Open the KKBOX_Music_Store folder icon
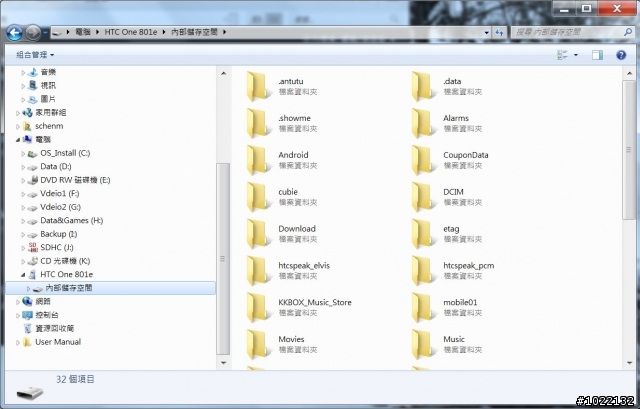 (258, 307)
